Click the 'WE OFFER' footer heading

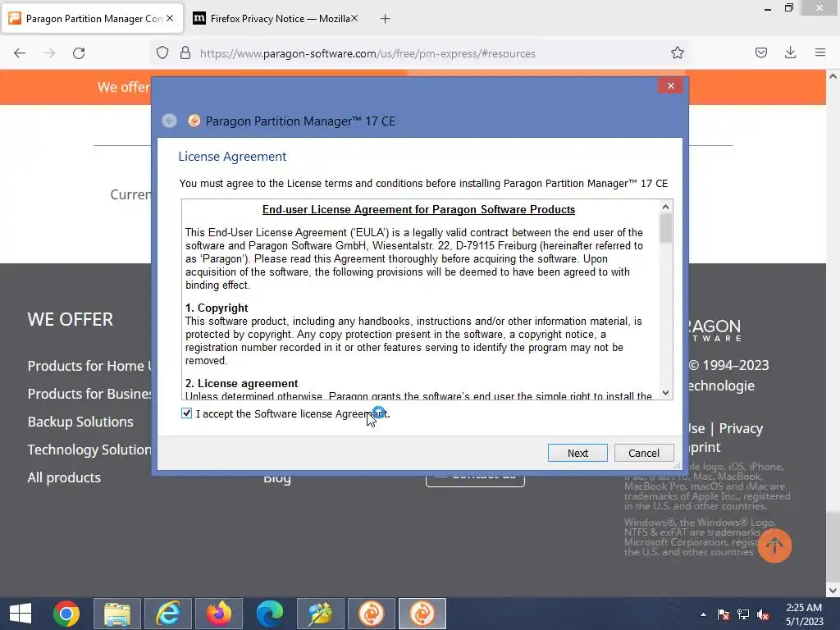click(71, 319)
